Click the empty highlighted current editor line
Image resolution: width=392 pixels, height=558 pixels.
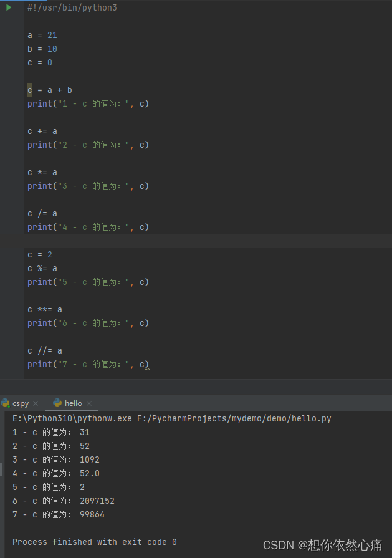click(208, 241)
